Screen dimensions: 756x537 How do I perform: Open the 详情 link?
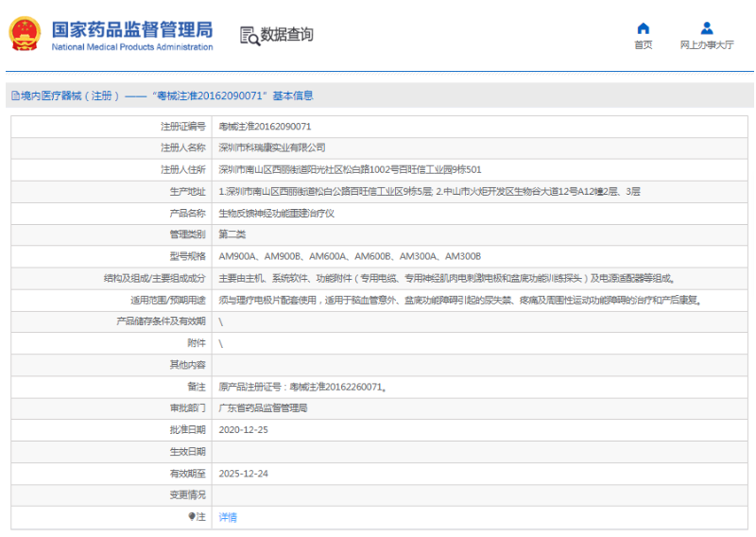pos(228,517)
